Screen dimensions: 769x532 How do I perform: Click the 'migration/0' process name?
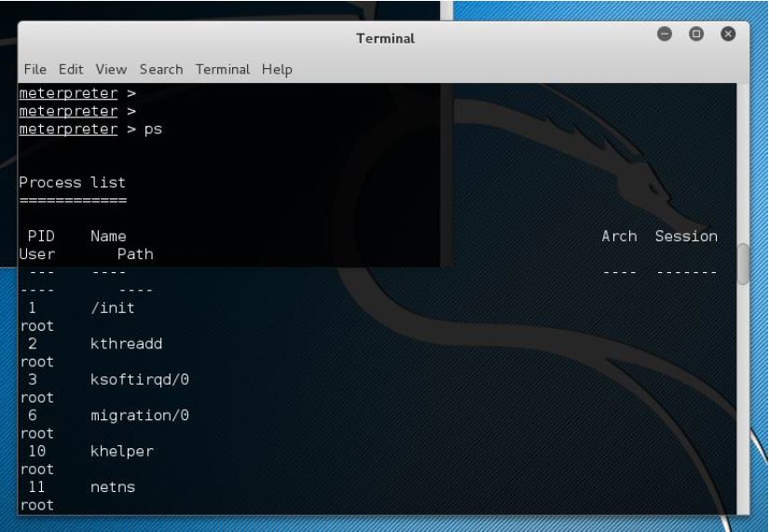pyautogui.click(x=140, y=416)
